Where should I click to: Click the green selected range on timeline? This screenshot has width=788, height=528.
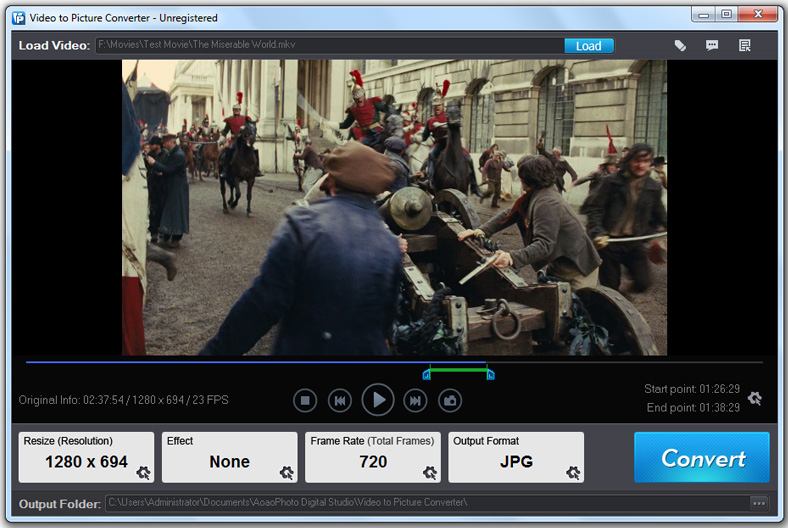458,369
